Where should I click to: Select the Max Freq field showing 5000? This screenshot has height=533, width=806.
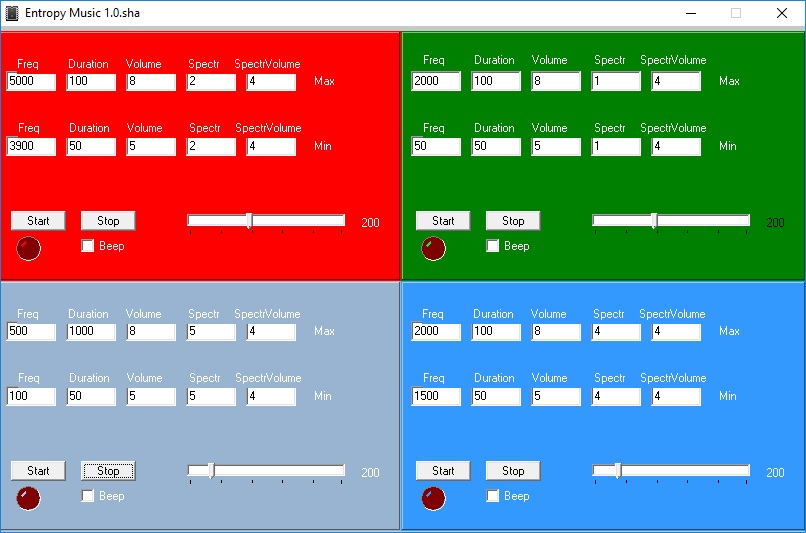tap(31, 82)
